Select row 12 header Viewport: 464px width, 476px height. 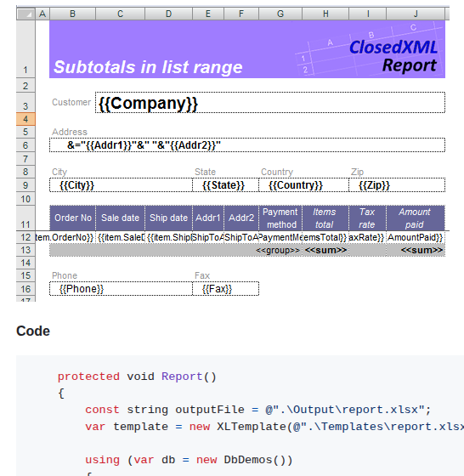25,237
